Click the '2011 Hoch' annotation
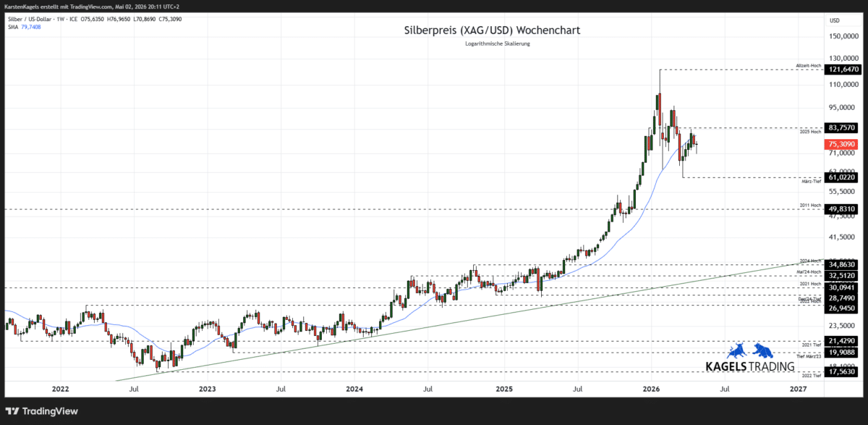Image resolution: width=868 pixels, height=425 pixels. pos(811,206)
